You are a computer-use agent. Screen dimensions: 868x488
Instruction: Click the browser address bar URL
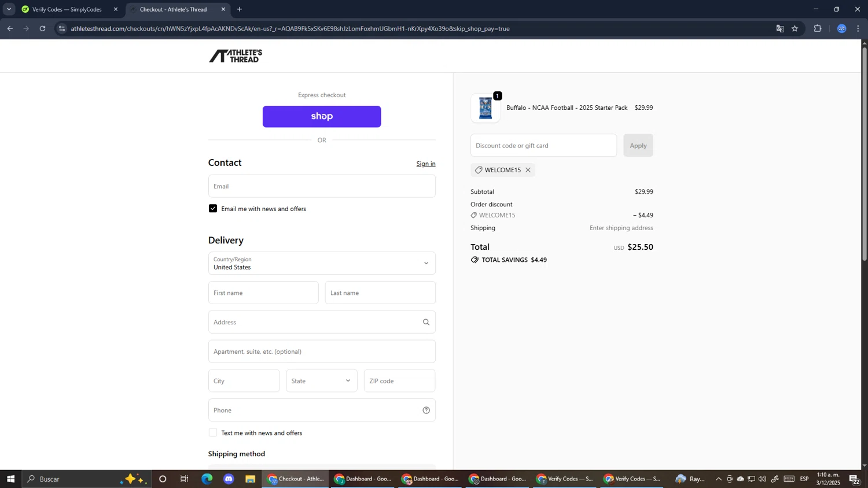click(290, 28)
